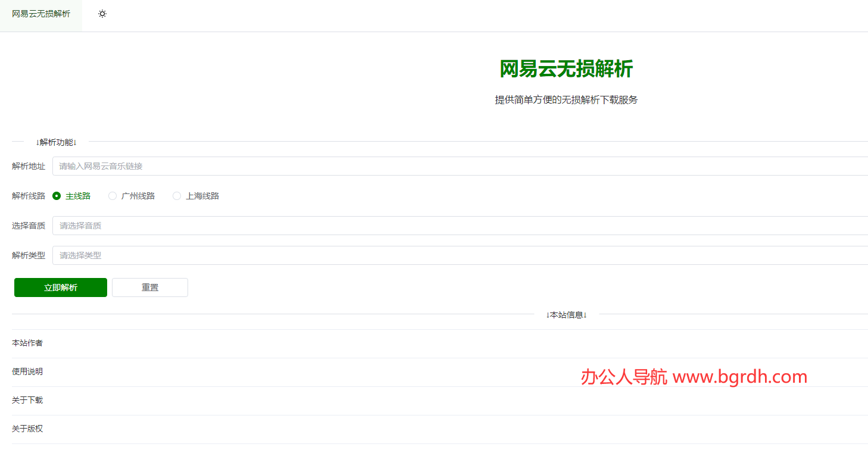
Task: Open the 关于下载 collapsible row
Action: pyautogui.click(x=27, y=401)
